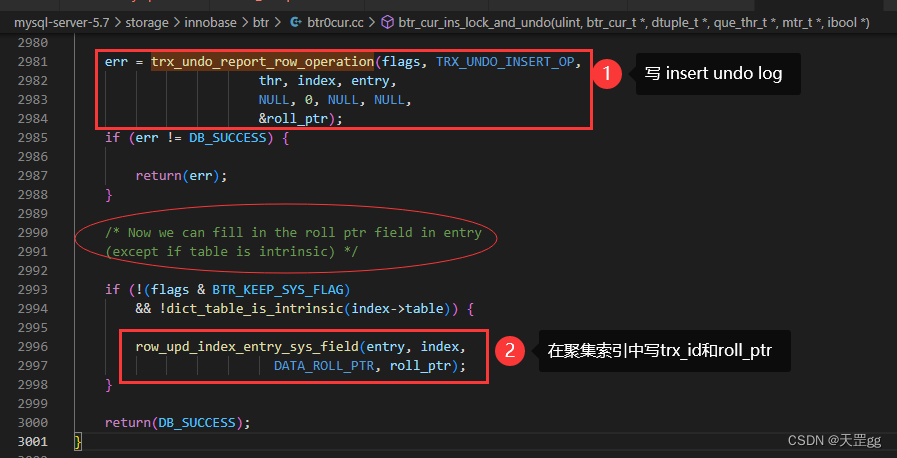Click 'thr, index, entry,' arguments line
Screen dimensions: 897x458
click(x=327, y=81)
